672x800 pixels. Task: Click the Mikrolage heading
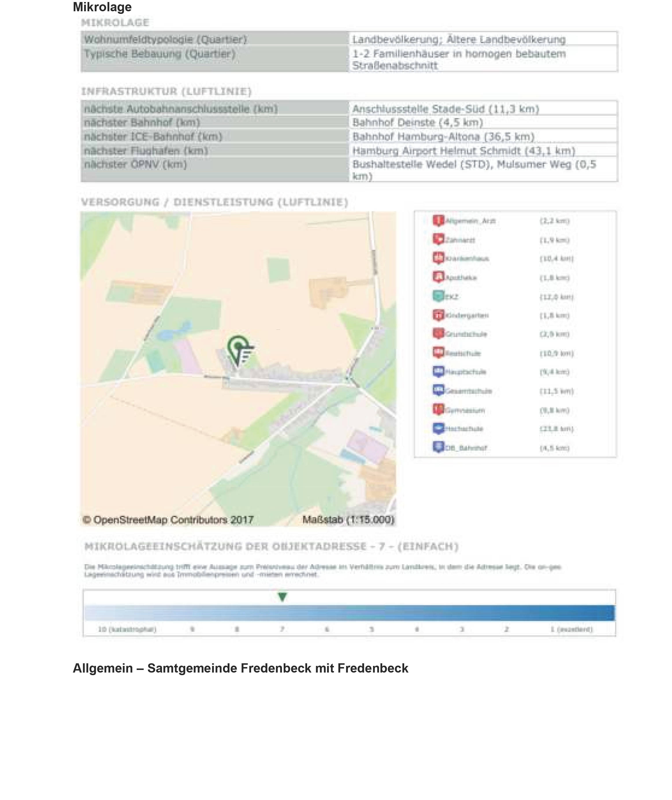[x=102, y=7]
